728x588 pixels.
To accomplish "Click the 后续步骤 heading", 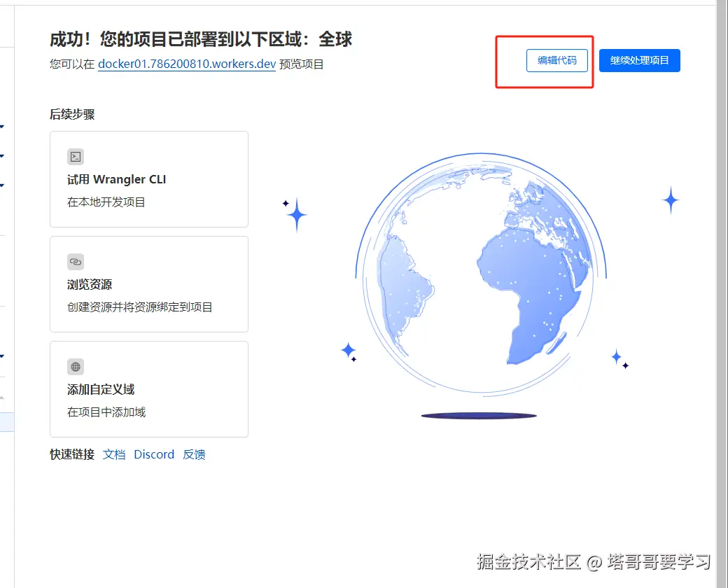I will coord(72,114).
